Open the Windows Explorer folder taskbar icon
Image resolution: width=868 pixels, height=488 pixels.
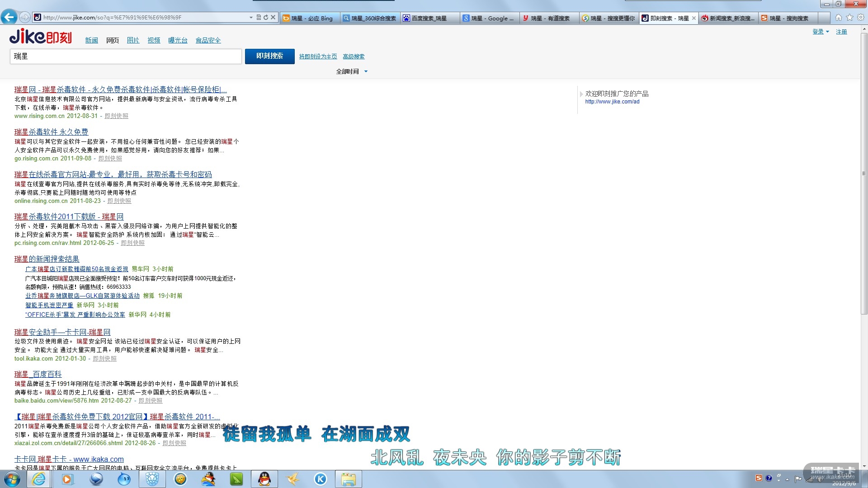(348, 479)
